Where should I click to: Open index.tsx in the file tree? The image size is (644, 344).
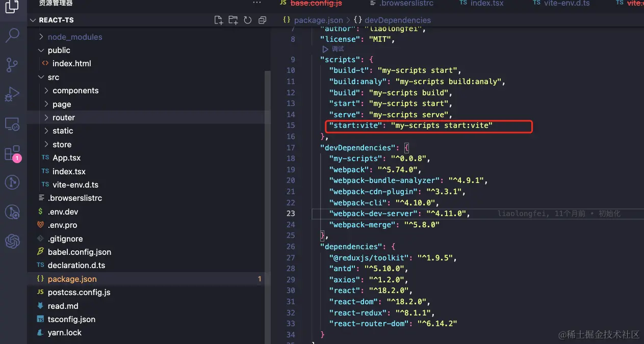(x=69, y=172)
